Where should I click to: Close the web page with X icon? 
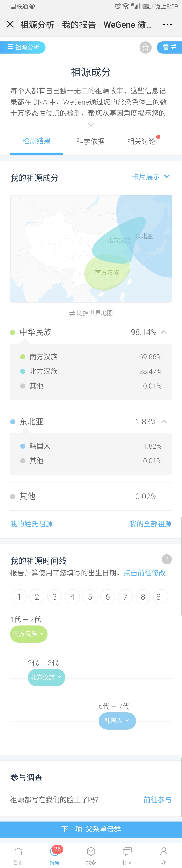coord(10,24)
